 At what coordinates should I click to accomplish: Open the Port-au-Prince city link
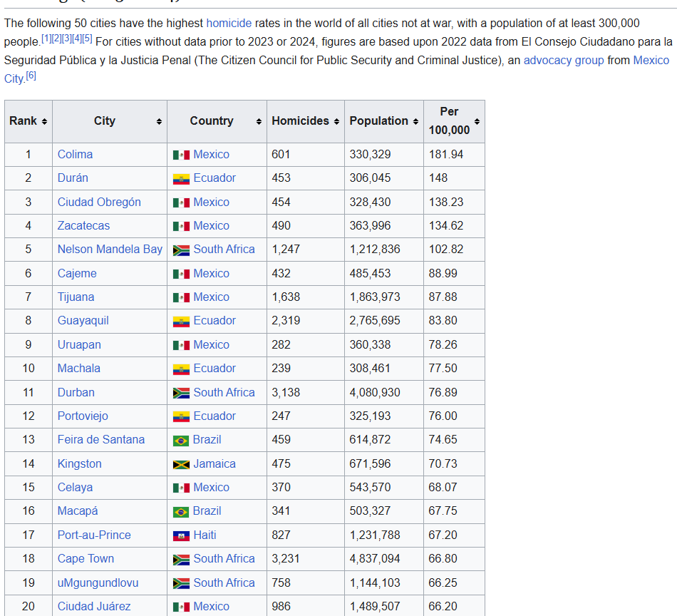pyautogui.click(x=94, y=535)
